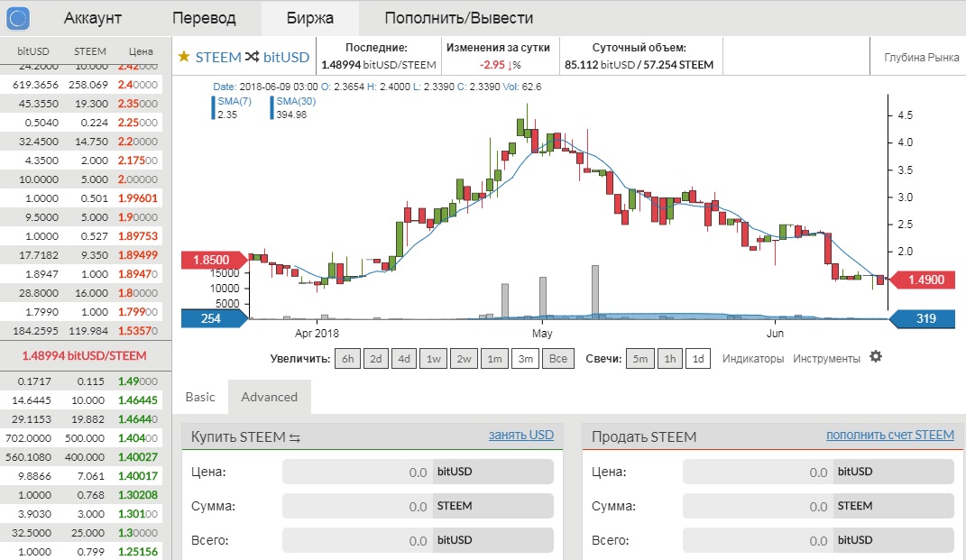Select buy order at price 1.49000
This screenshot has height=560, width=966.
(x=81, y=381)
